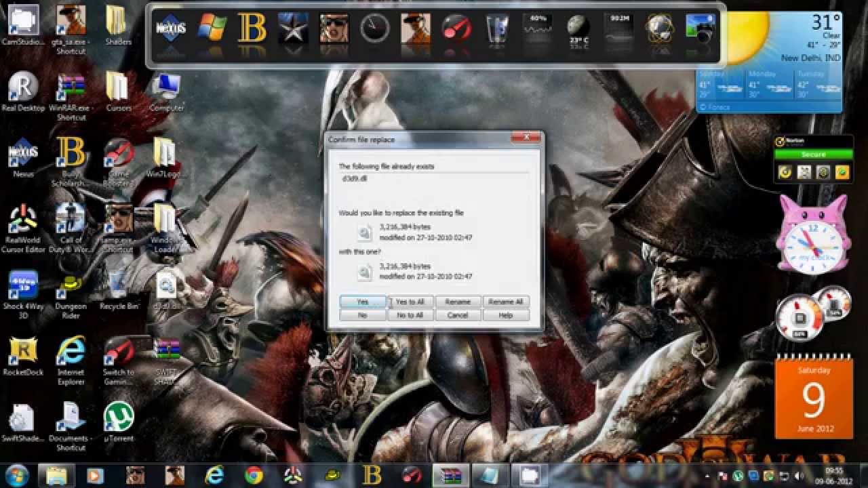Open Chrome from the taskbar
Image resolution: width=868 pixels, height=488 pixels.
pos(254,475)
